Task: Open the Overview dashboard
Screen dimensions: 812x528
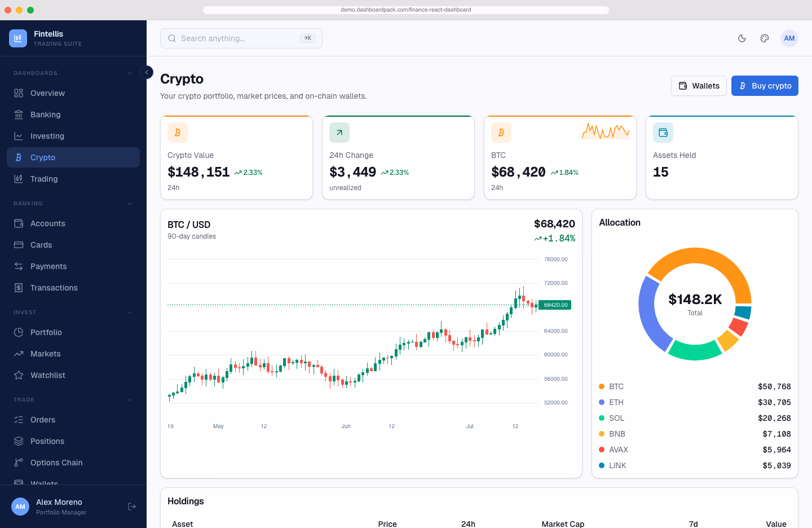Action: (73, 93)
